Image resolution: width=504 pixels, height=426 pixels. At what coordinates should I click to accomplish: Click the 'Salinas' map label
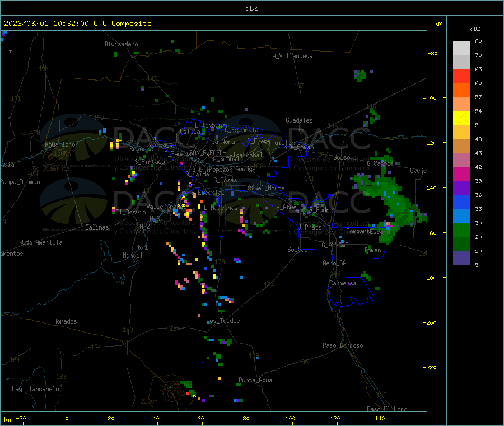coord(97,227)
